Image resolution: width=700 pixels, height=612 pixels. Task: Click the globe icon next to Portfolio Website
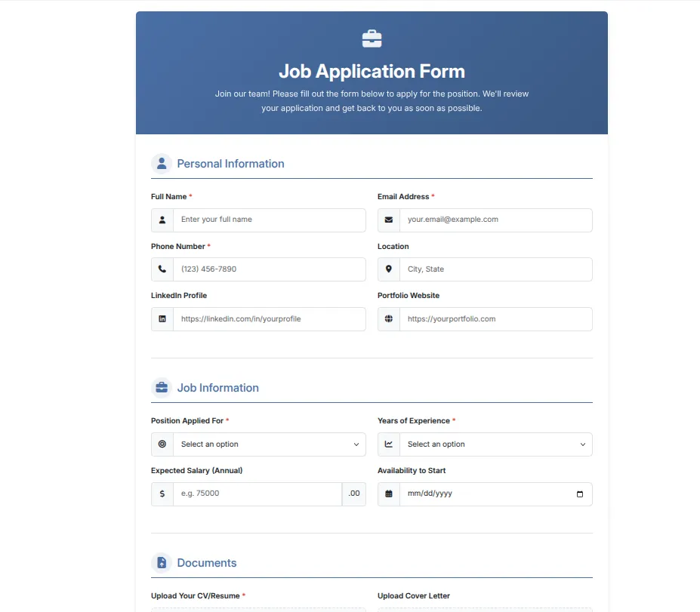388,318
